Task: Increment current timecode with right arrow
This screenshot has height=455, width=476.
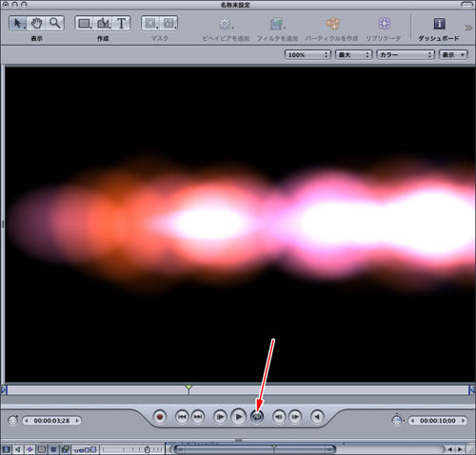Action: (x=77, y=421)
